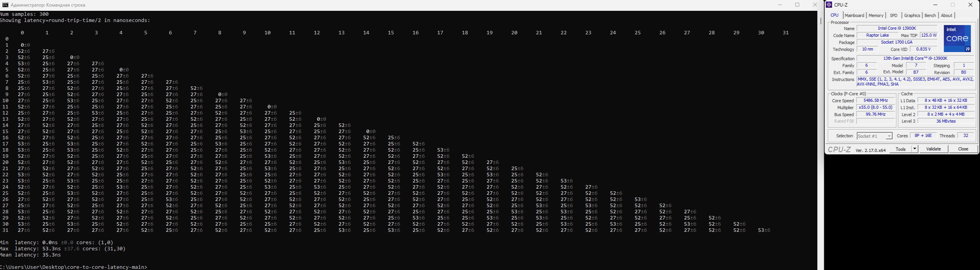Open the Bench tab
The width and height of the screenshot is (980, 270).
tap(930, 15)
